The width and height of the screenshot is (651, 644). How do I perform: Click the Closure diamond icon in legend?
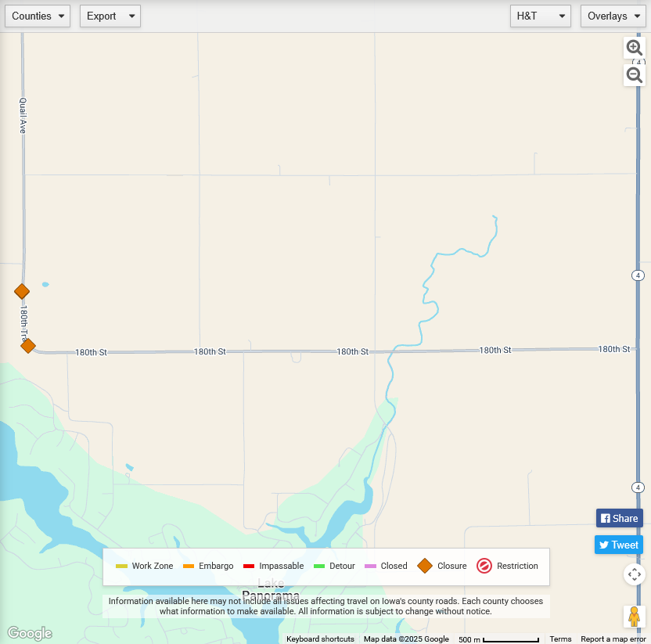[x=425, y=566]
